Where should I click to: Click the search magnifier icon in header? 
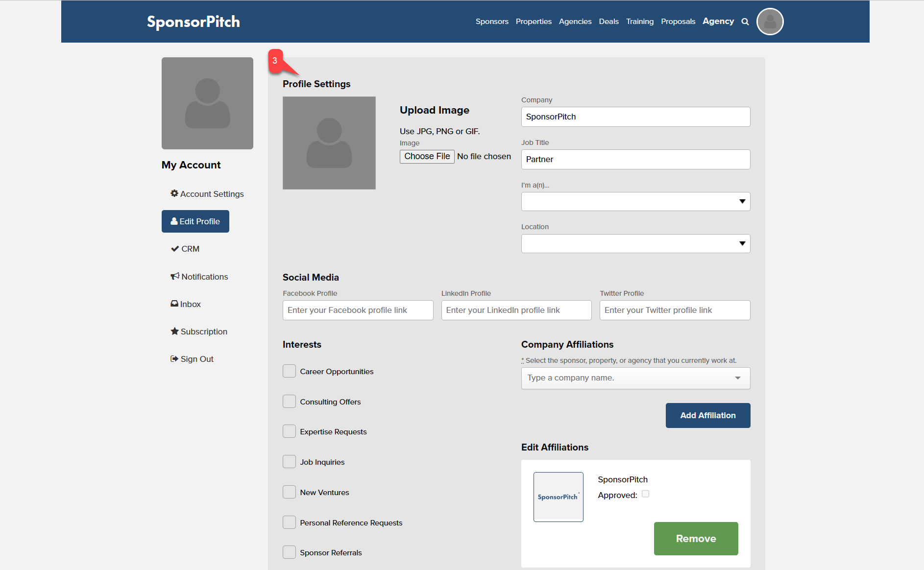tap(745, 22)
